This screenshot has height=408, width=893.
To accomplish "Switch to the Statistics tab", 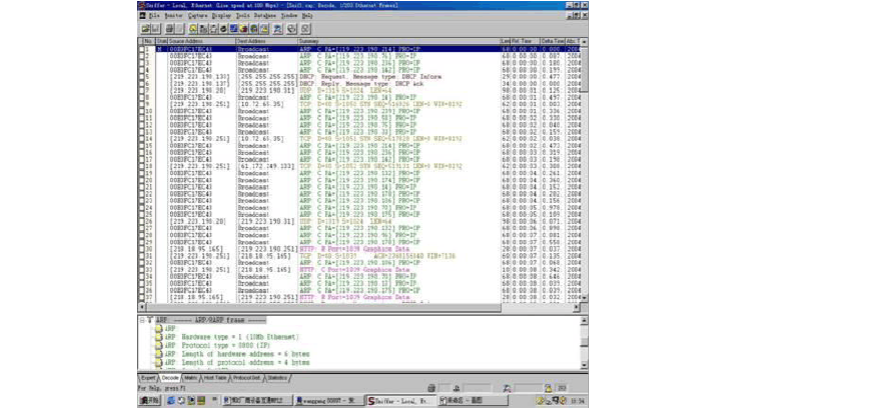I will point(277,378).
